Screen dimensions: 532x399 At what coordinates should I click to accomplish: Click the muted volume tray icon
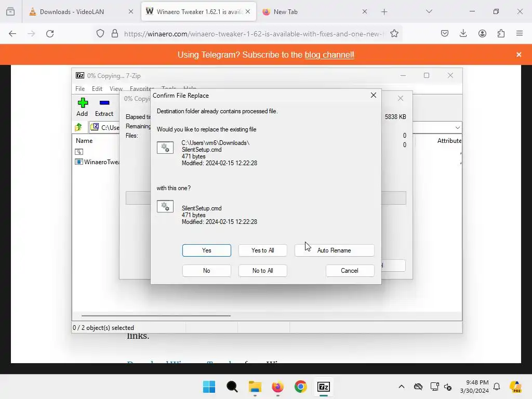[448, 387]
